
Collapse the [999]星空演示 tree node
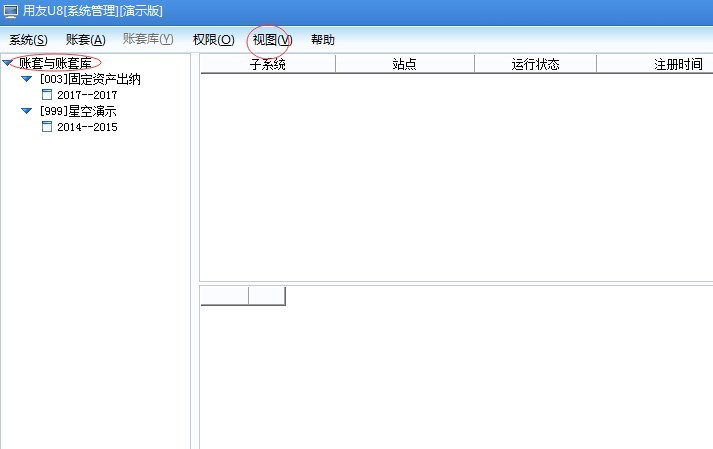(27, 111)
